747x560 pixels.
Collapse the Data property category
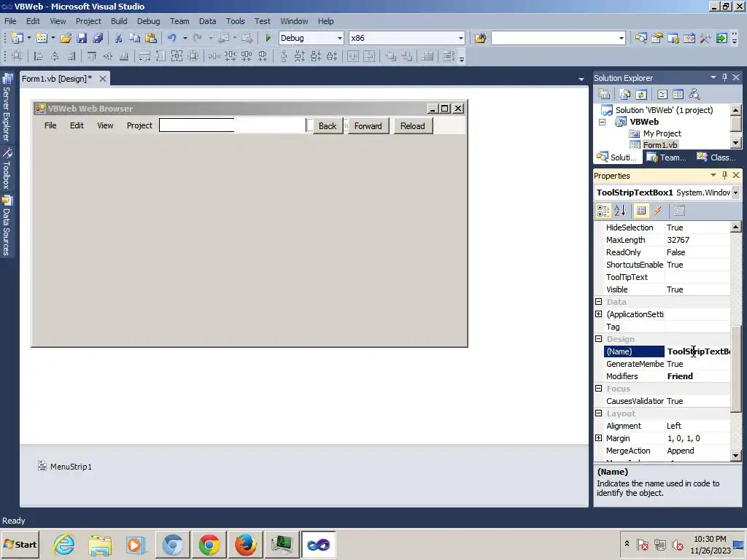pyautogui.click(x=599, y=301)
